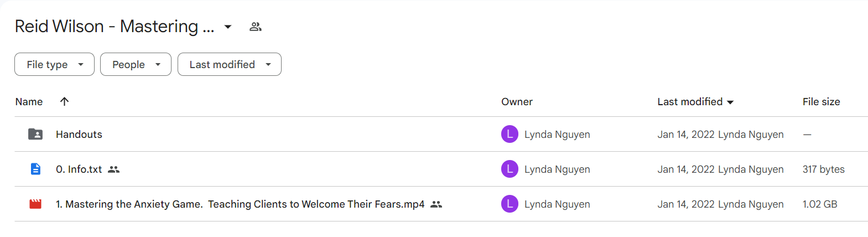868x237 pixels.
Task: Sort by the Name column header
Action: [29, 102]
